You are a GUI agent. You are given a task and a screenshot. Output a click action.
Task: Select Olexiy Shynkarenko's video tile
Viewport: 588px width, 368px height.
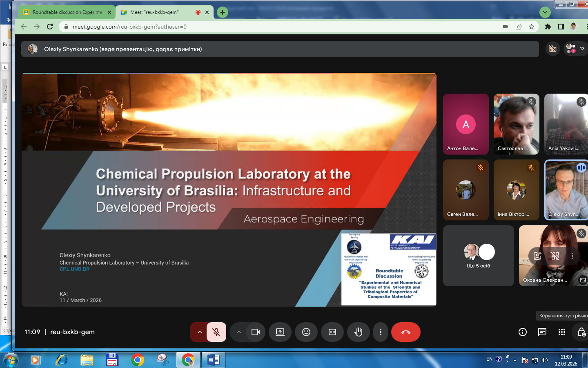[566, 190]
